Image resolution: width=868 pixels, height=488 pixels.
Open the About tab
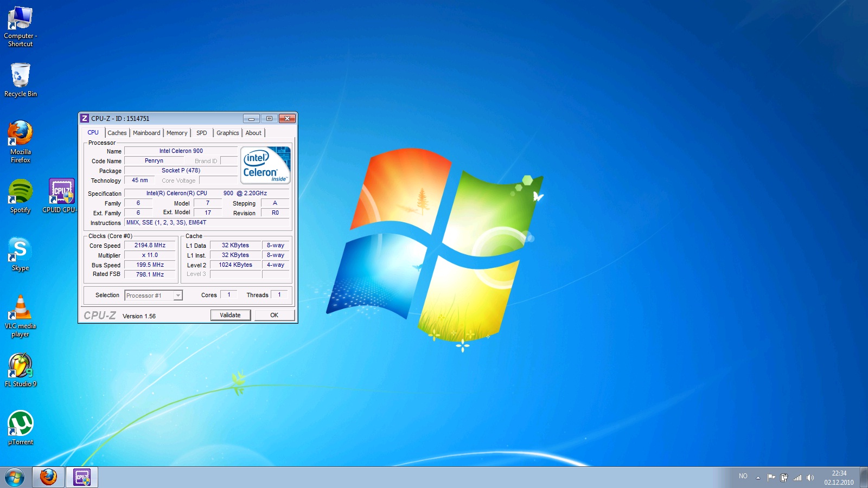pos(253,133)
